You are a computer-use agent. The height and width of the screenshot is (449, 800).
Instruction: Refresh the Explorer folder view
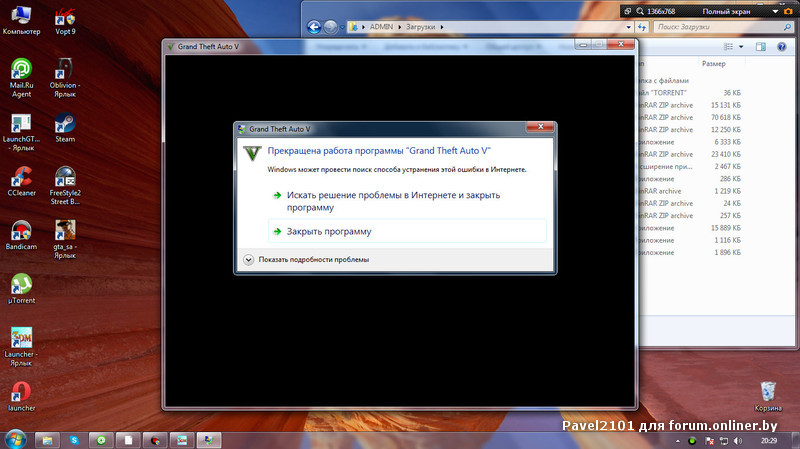(642, 27)
